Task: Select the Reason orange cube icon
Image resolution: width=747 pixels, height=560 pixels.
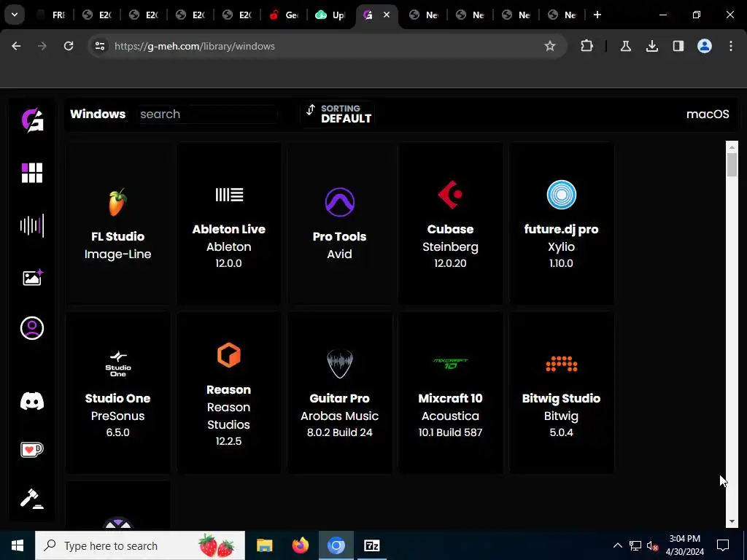Action: click(x=228, y=355)
